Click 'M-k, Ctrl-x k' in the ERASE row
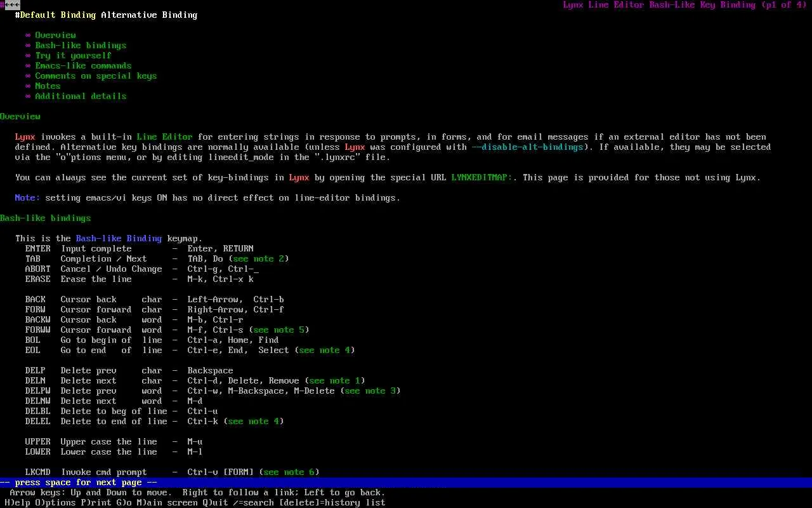 coord(221,279)
